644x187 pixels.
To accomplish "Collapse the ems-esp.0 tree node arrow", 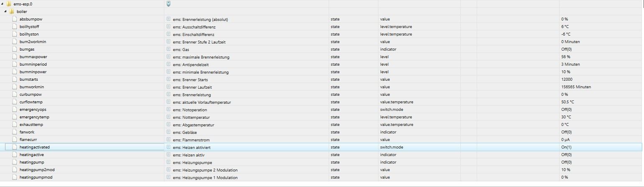I will [3, 4].
